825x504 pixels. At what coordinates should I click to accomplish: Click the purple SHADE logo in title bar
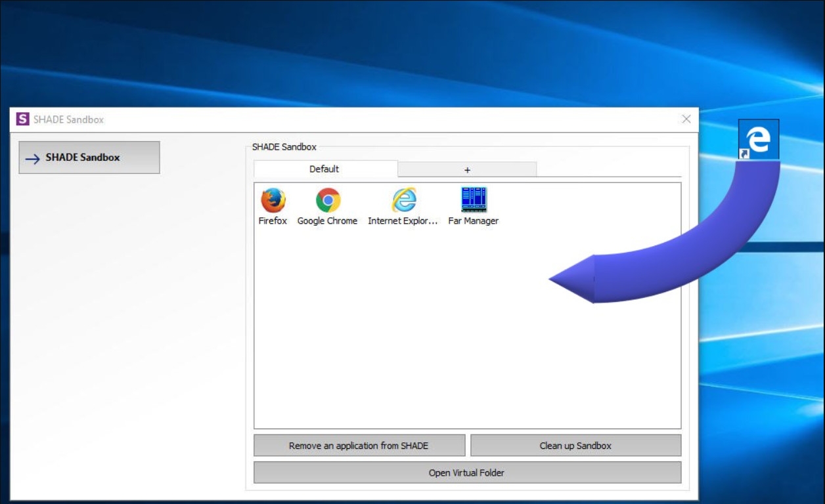(x=23, y=119)
